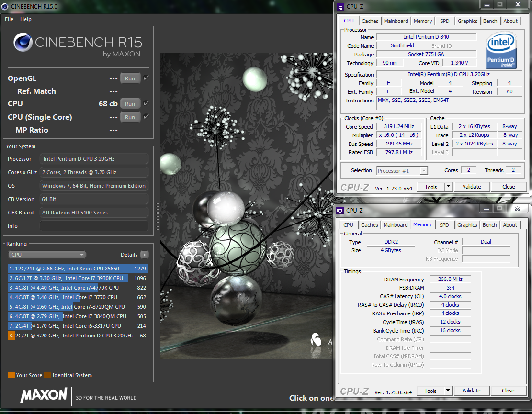This screenshot has height=414, width=532.
Task: Toggle the CPU (Single Core) test checkbox
Action: click(146, 117)
